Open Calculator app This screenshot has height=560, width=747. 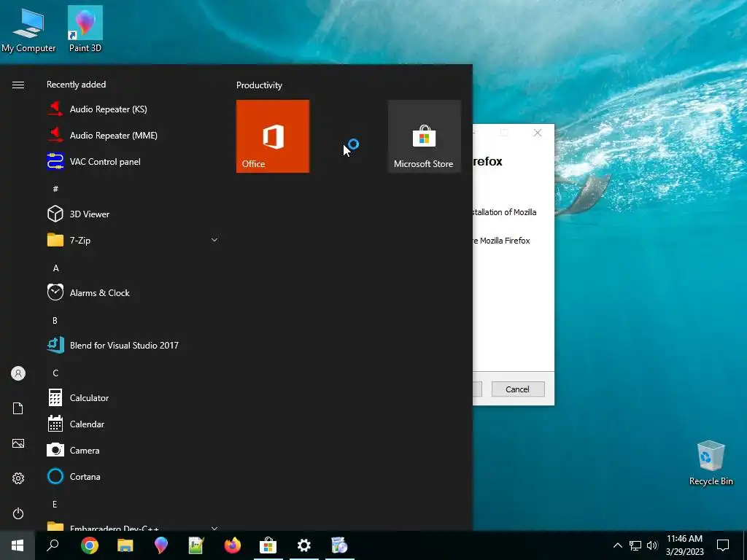(x=133, y=397)
